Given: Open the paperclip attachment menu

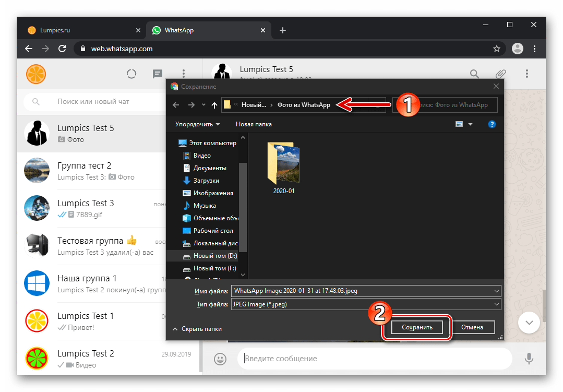Looking at the screenshot, I should point(500,74).
